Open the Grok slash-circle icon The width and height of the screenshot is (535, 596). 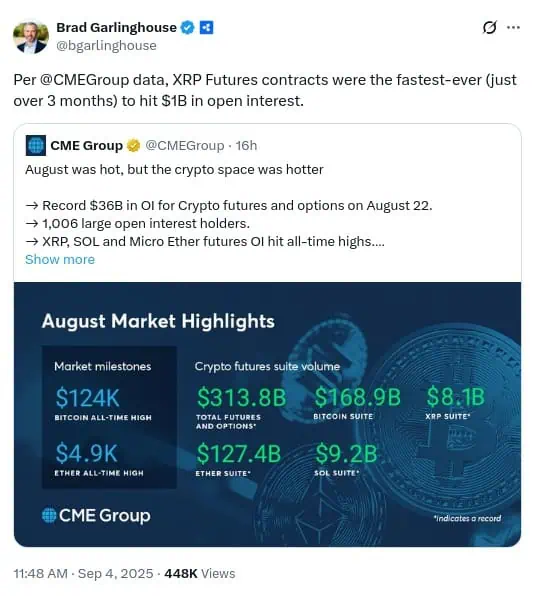489,27
